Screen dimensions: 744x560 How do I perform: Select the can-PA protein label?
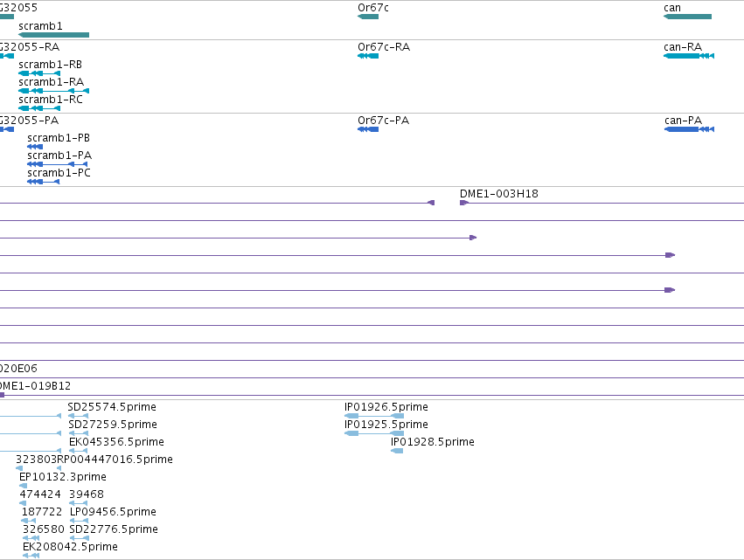pyautogui.click(x=684, y=121)
